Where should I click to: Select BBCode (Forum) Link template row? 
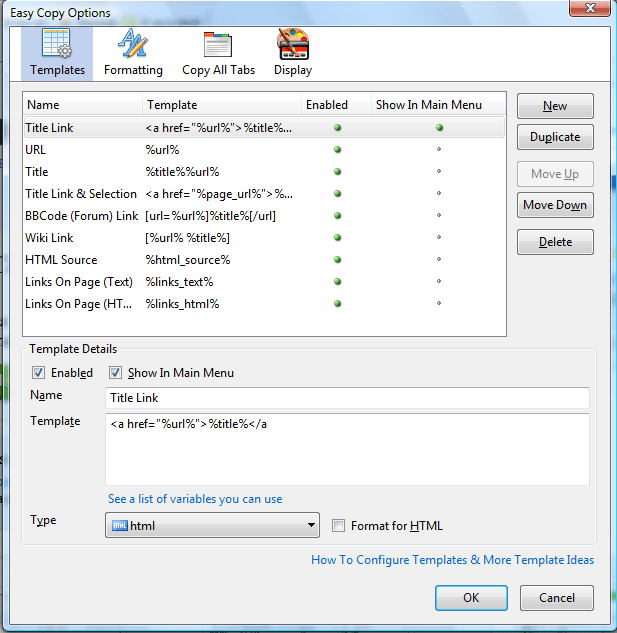(x=82, y=216)
